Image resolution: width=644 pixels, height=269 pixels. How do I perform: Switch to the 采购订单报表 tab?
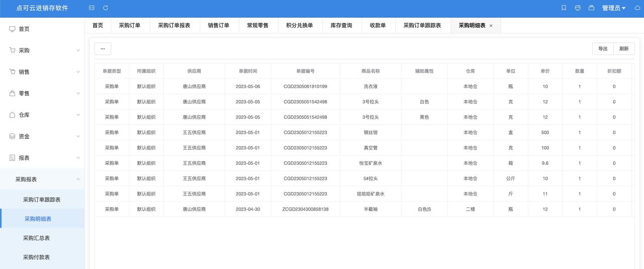click(x=174, y=25)
